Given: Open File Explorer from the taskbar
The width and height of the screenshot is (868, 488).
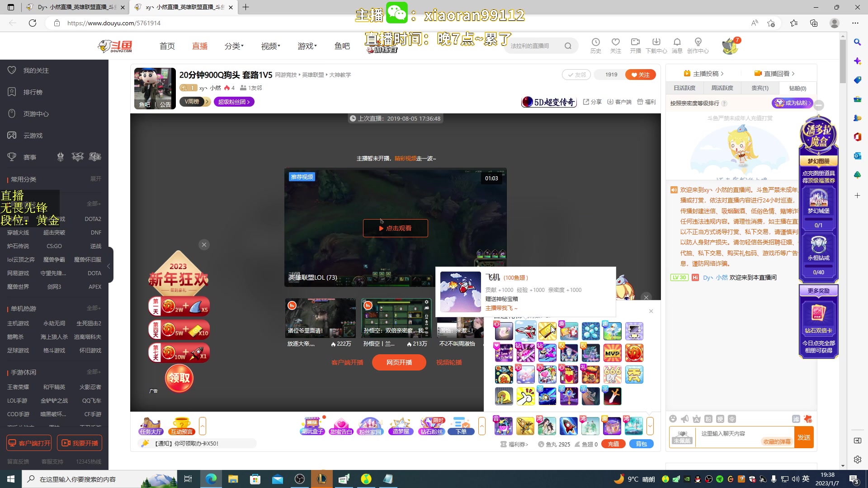Looking at the screenshot, I should [233, 479].
